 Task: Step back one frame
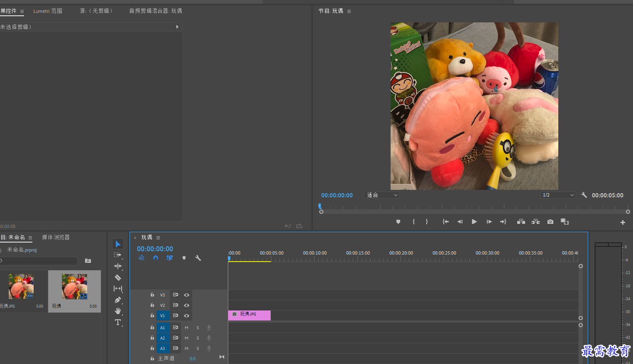[460, 222]
